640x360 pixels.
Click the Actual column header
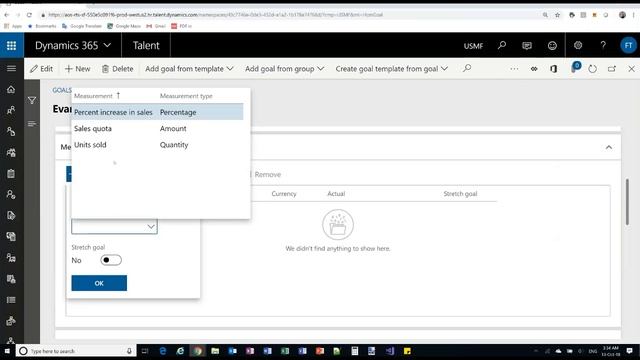pyautogui.click(x=336, y=194)
